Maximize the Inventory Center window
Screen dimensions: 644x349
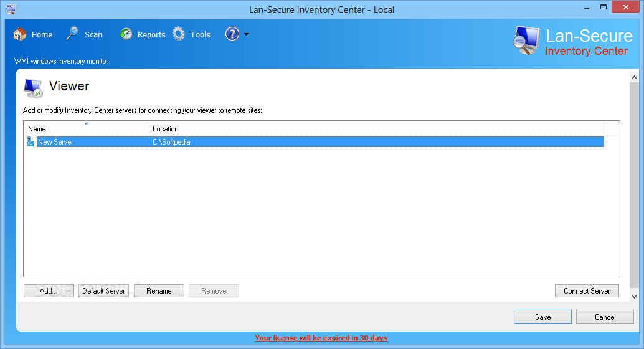click(604, 7)
